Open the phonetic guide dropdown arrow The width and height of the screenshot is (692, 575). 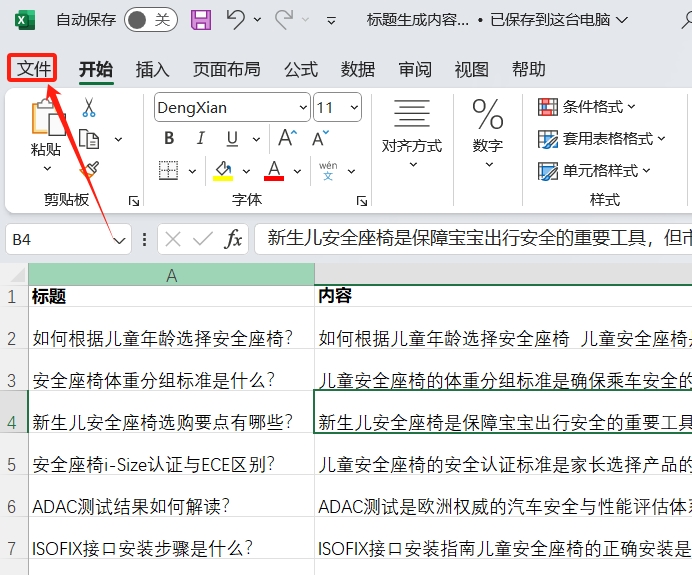(x=351, y=171)
